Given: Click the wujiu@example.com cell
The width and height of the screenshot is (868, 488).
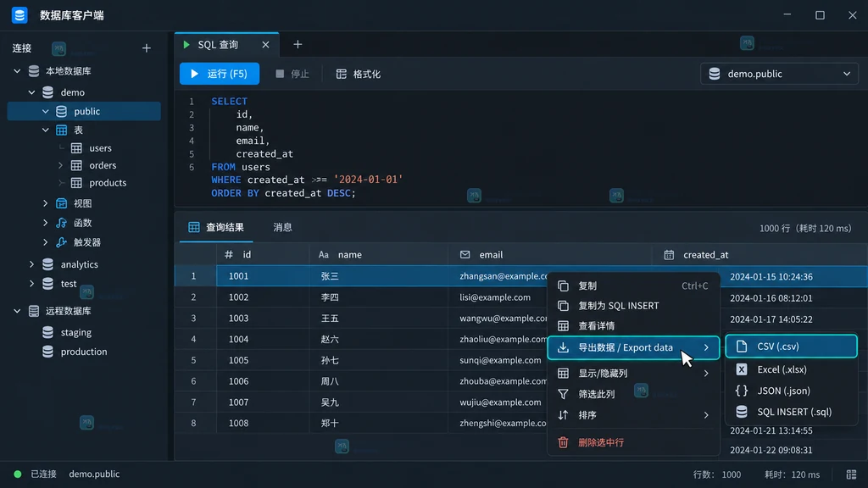Looking at the screenshot, I should (x=500, y=402).
